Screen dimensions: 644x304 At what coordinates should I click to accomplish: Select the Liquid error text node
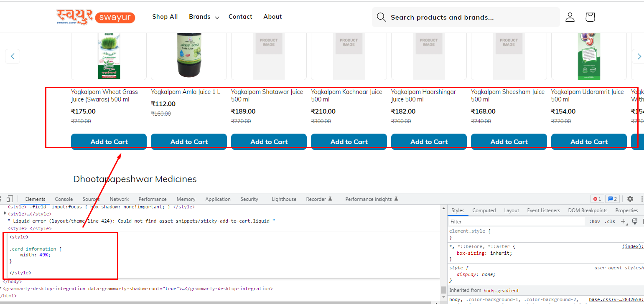(141, 221)
